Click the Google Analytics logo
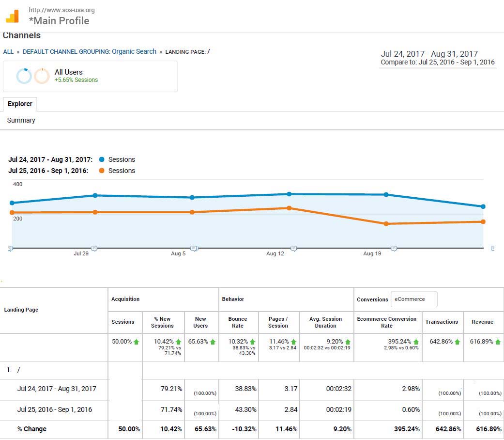The width and height of the screenshot is (504, 440). (x=12, y=16)
